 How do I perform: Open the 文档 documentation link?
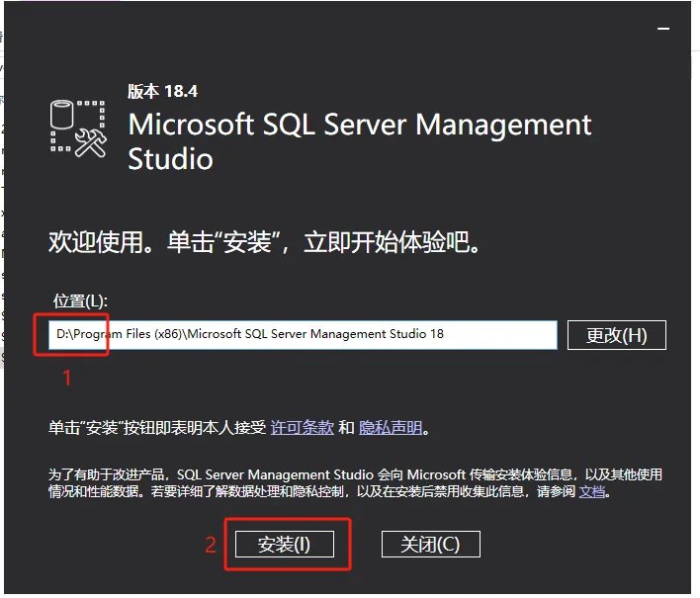click(592, 491)
